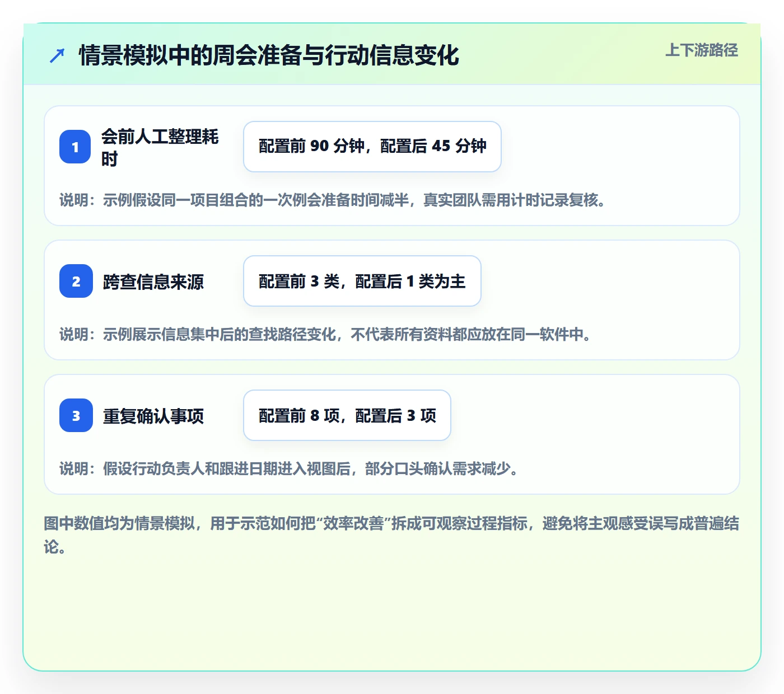Viewport: 784px width, 694px height.
Task: Click the 会前人工整理耗时 heading
Action: point(160,147)
